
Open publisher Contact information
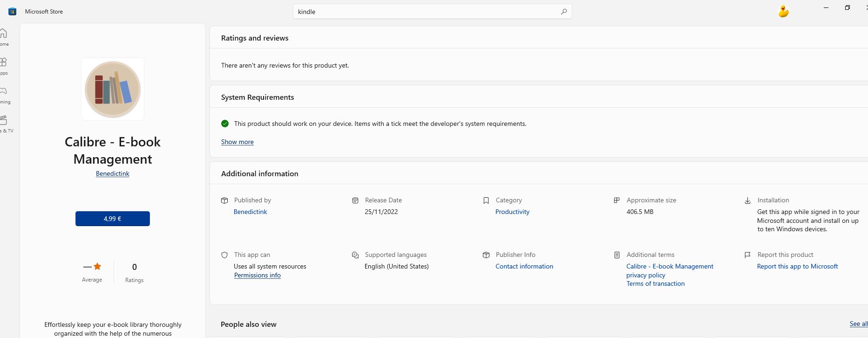524,266
